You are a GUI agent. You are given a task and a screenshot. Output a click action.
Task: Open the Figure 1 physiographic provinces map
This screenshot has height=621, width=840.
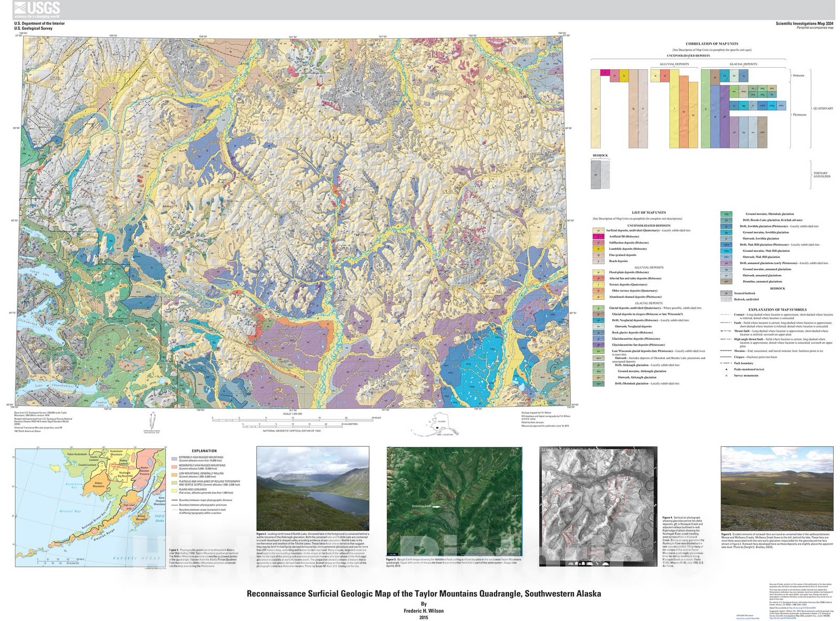click(x=90, y=507)
